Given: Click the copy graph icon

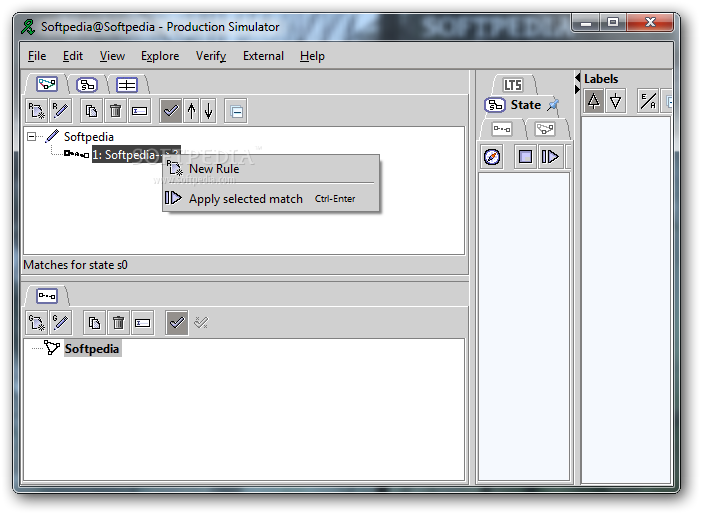Looking at the screenshot, I should 94,322.
